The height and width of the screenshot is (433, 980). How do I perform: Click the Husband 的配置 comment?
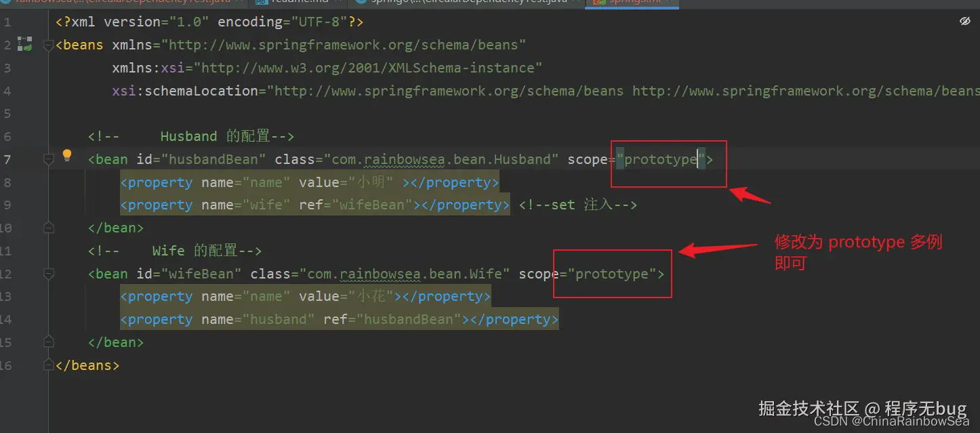[x=191, y=136]
